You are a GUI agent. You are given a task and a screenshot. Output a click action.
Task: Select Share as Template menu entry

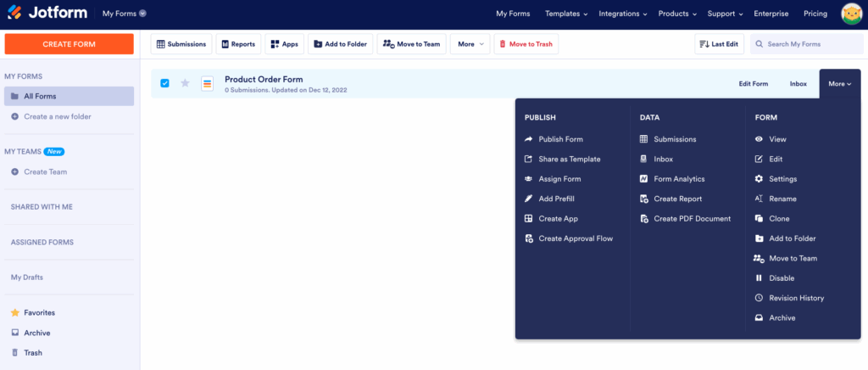click(569, 160)
